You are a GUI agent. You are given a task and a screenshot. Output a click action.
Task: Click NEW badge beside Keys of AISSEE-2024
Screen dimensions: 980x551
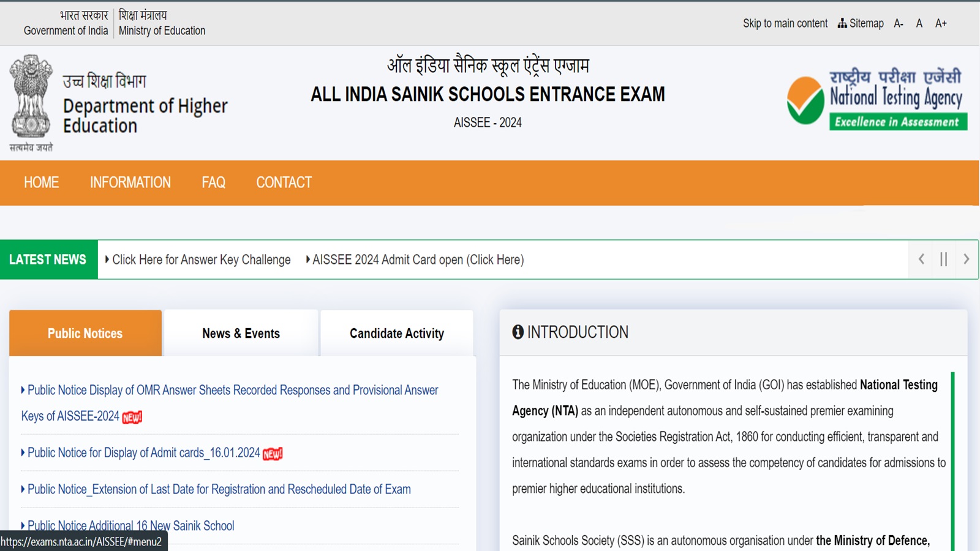pos(132,417)
